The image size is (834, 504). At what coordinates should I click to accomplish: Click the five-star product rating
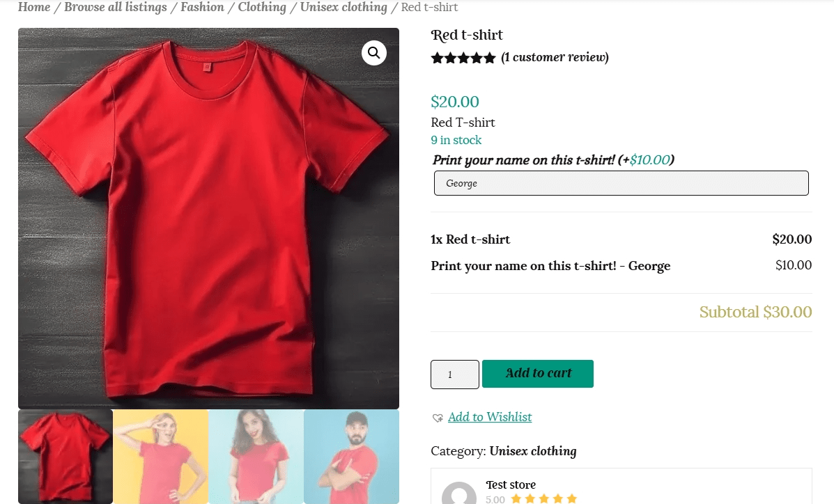point(463,58)
